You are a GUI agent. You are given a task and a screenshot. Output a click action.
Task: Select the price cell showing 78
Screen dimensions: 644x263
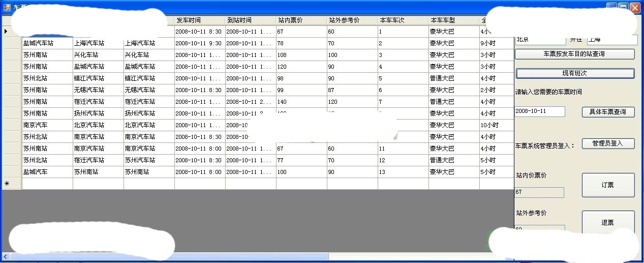click(301, 43)
